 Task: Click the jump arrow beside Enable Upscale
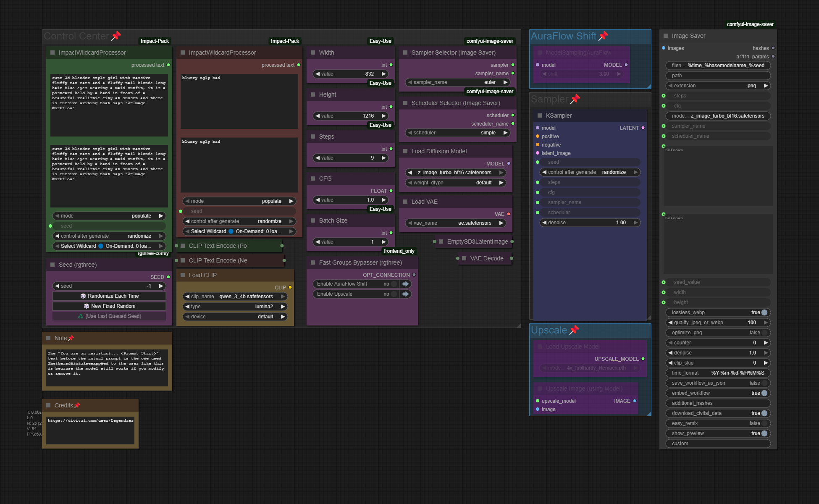[406, 294]
